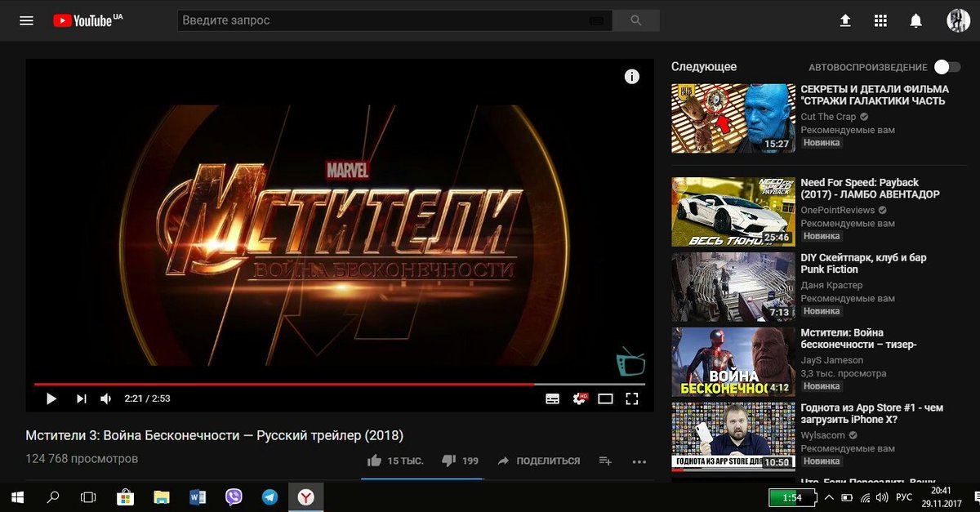The height and width of the screenshot is (512, 980).
Task: Skip to the next video
Action: [81, 398]
